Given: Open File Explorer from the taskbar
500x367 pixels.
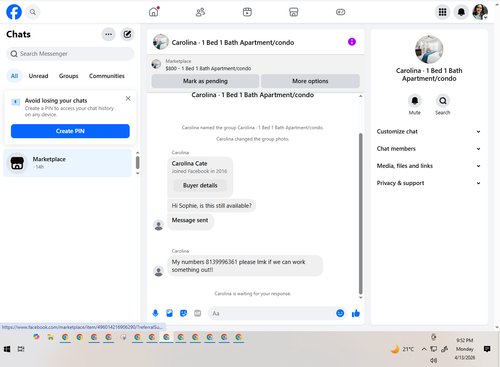Looking at the screenshot, I should tap(50, 337).
